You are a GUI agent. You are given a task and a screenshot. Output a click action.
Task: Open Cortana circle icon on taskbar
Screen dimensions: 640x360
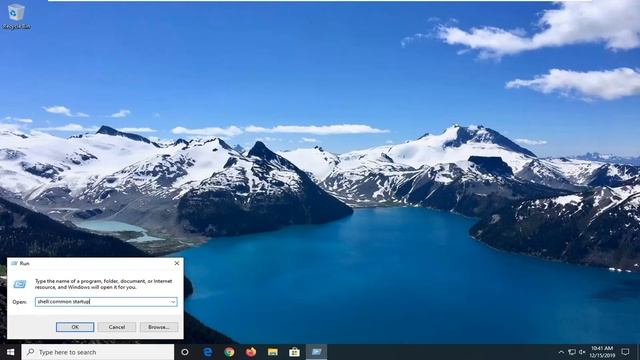[x=185, y=352]
